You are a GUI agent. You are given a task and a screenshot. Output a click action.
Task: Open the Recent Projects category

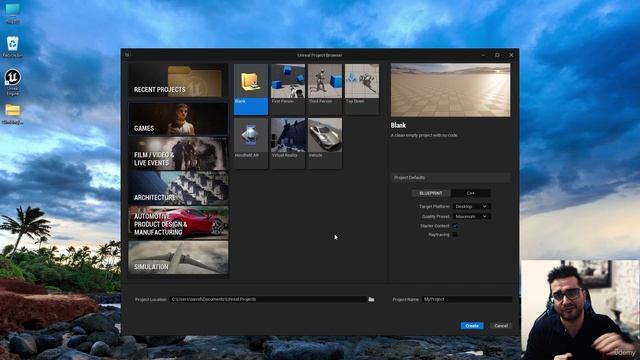[178, 80]
